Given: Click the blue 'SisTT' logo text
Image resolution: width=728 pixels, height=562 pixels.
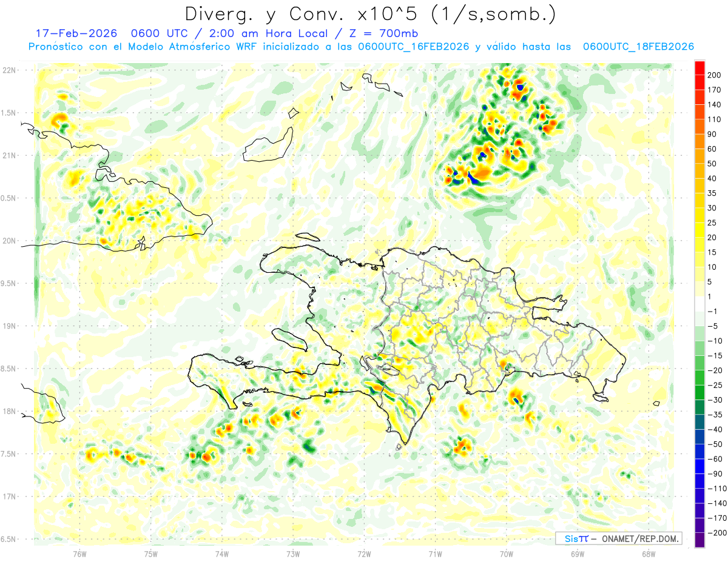Looking at the screenshot, I should pyautogui.click(x=576, y=538).
